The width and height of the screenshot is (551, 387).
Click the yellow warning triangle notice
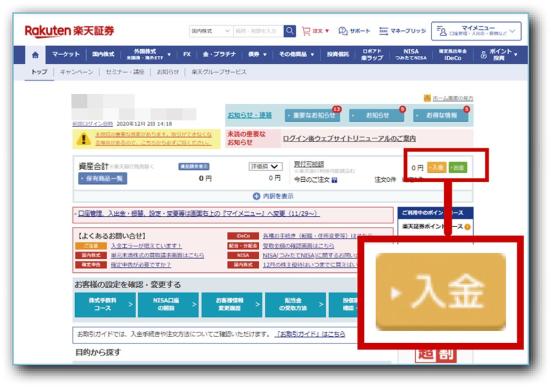[x=83, y=139]
